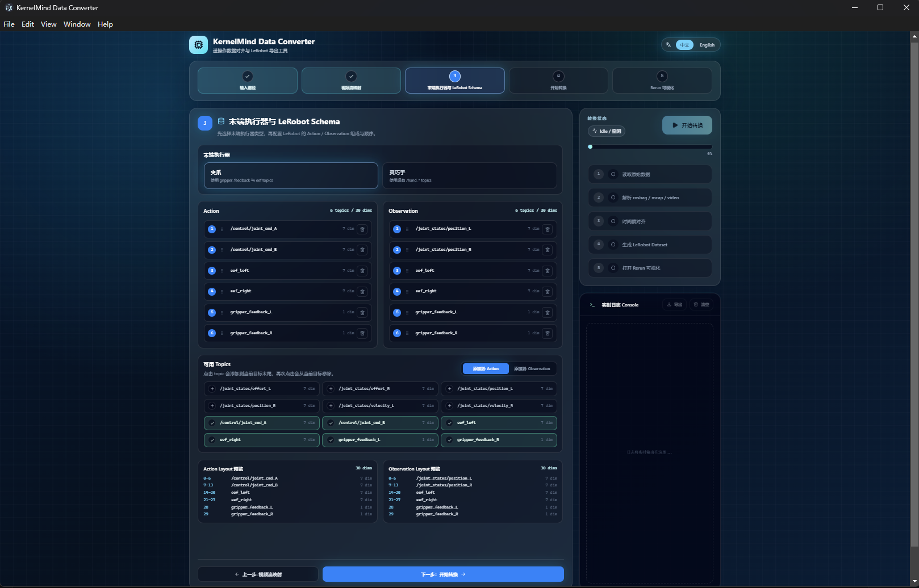Open the Edit menu
This screenshot has width=919, height=588.
(x=28, y=24)
